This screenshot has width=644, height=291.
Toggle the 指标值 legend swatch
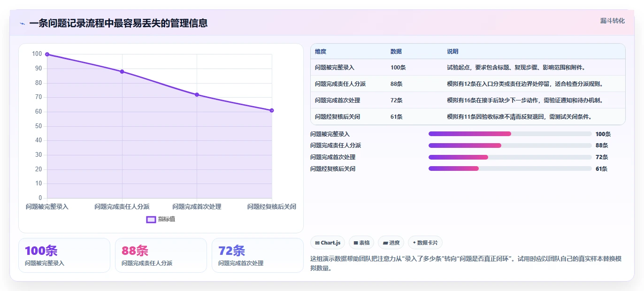point(151,219)
